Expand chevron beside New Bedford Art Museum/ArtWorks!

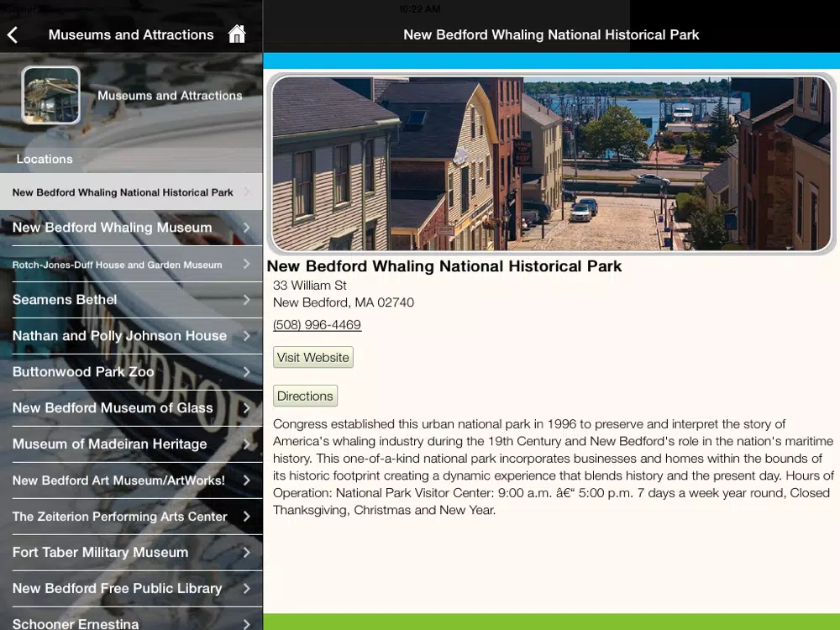246,480
